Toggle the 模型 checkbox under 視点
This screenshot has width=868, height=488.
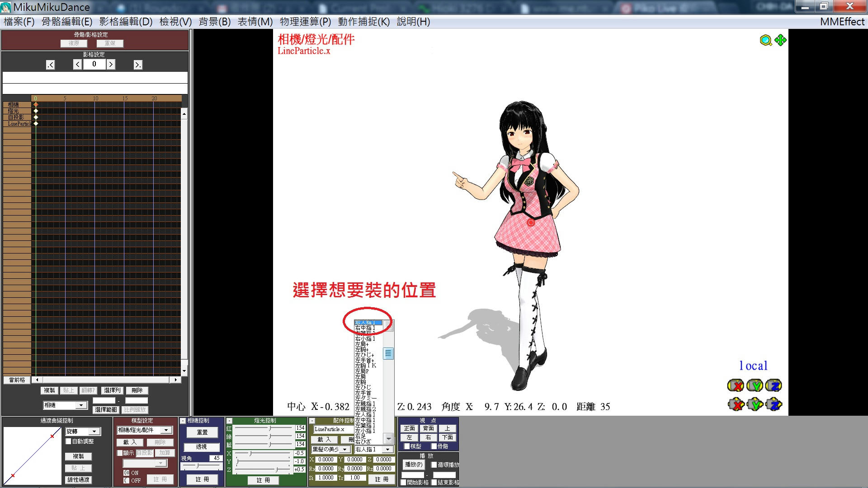pyautogui.click(x=406, y=446)
